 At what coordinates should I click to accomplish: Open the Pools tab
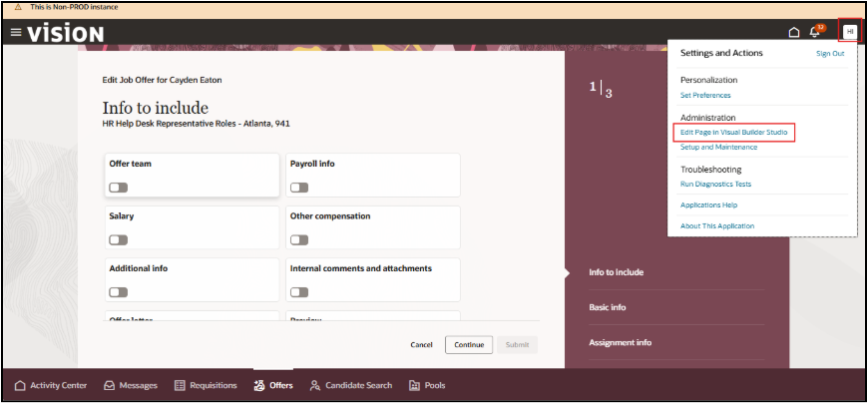click(x=427, y=385)
